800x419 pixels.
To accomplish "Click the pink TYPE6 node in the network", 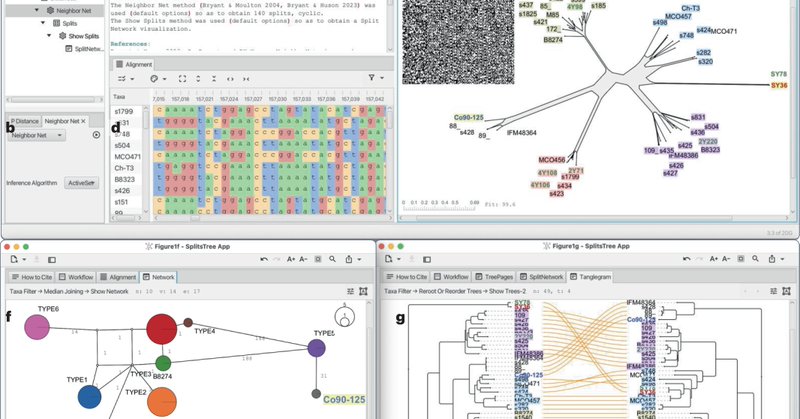I will click(x=37, y=327).
